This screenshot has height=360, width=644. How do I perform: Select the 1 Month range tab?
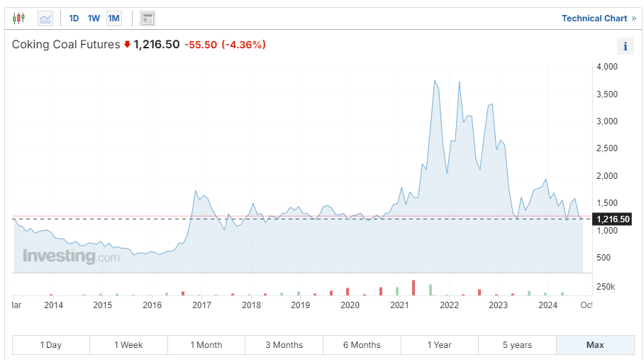pos(206,345)
